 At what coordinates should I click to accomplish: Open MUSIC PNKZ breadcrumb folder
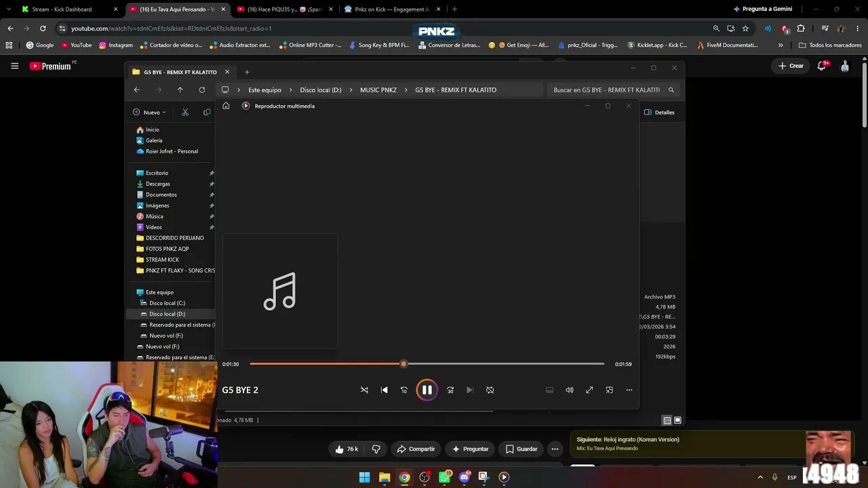(x=378, y=89)
